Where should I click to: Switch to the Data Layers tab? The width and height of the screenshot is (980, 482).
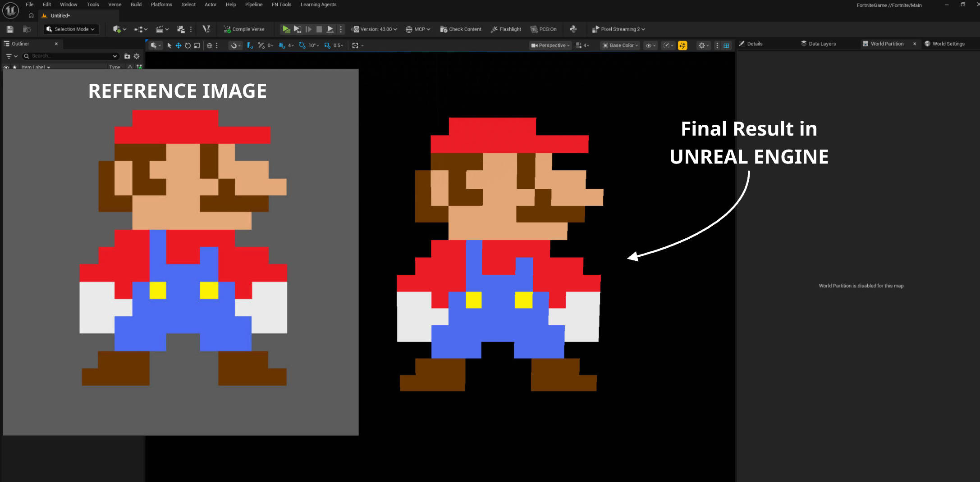818,44
